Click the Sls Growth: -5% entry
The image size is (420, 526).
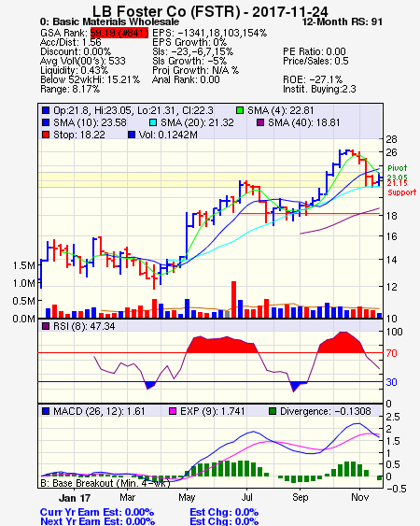coord(189,61)
